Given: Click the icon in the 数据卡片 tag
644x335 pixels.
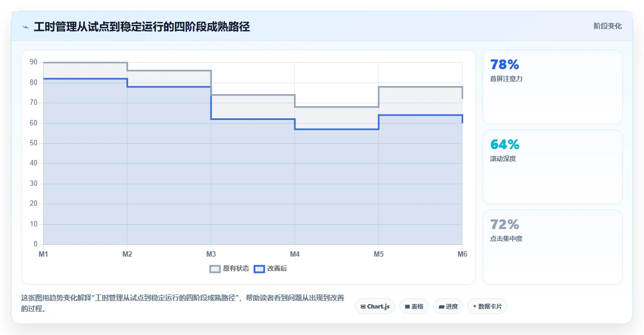Looking at the screenshot, I should pyautogui.click(x=475, y=306).
